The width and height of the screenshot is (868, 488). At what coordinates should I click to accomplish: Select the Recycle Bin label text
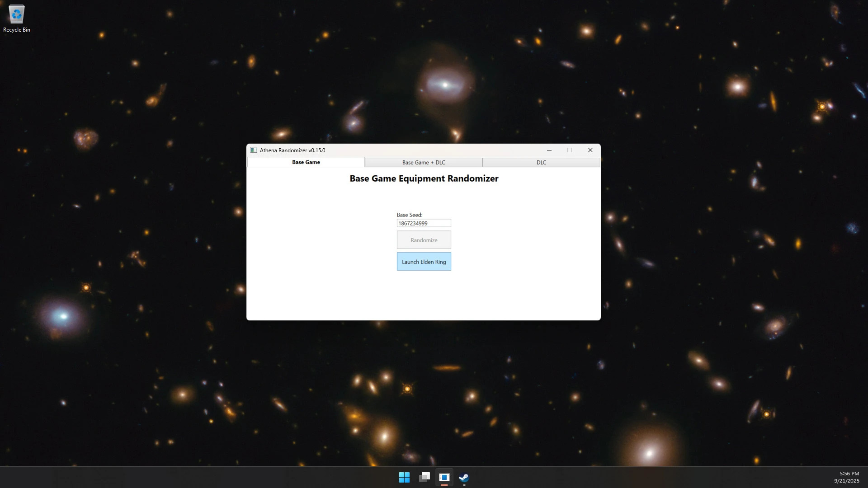pyautogui.click(x=17, y=30)
